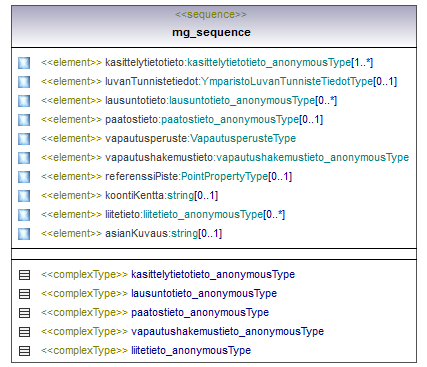427x367 pixels.
Task: Click the element icon beside asianKuvaus
Action: (24, 234)
